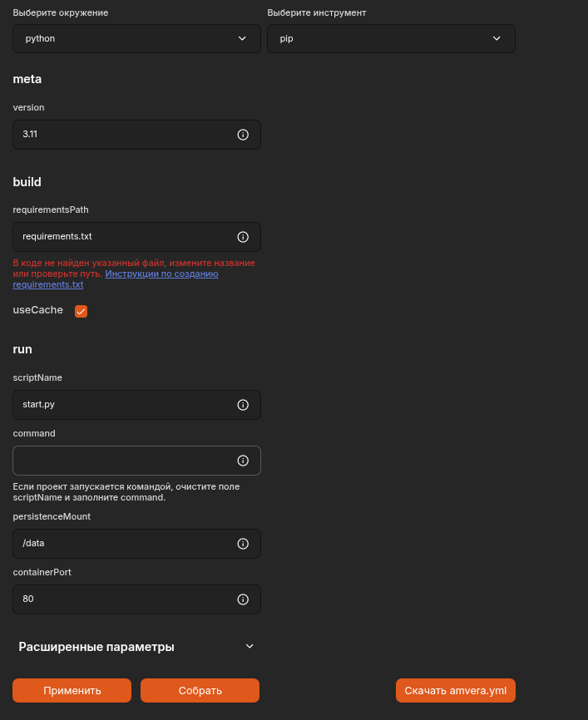Screen dimensions: 588x720
Task: Click info icon in command field
Action: [x=243, y=461]
